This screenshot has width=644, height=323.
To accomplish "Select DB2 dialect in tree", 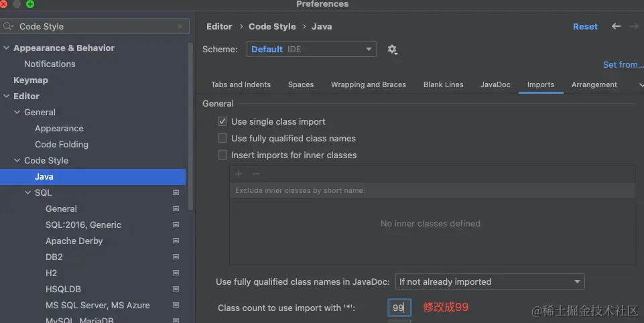I will coord(54,257).
